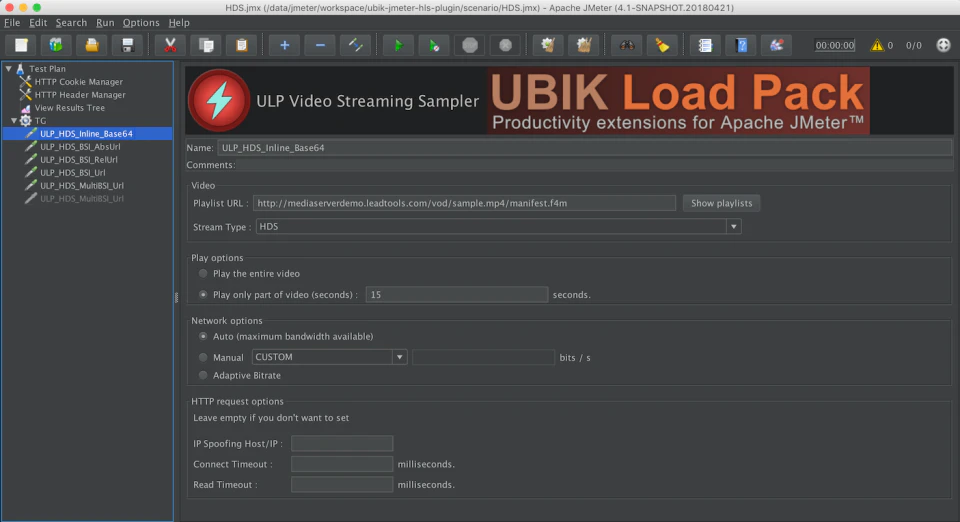Click the Search binoculars toolbar icon
The width and height of the screenshot is (960, 522).
coord(626,45)
